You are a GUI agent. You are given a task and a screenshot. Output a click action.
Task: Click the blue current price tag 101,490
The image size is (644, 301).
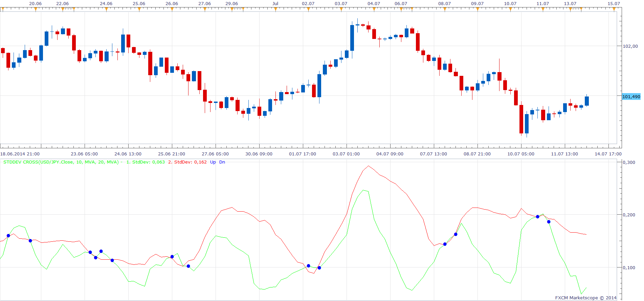pos(631,96)
